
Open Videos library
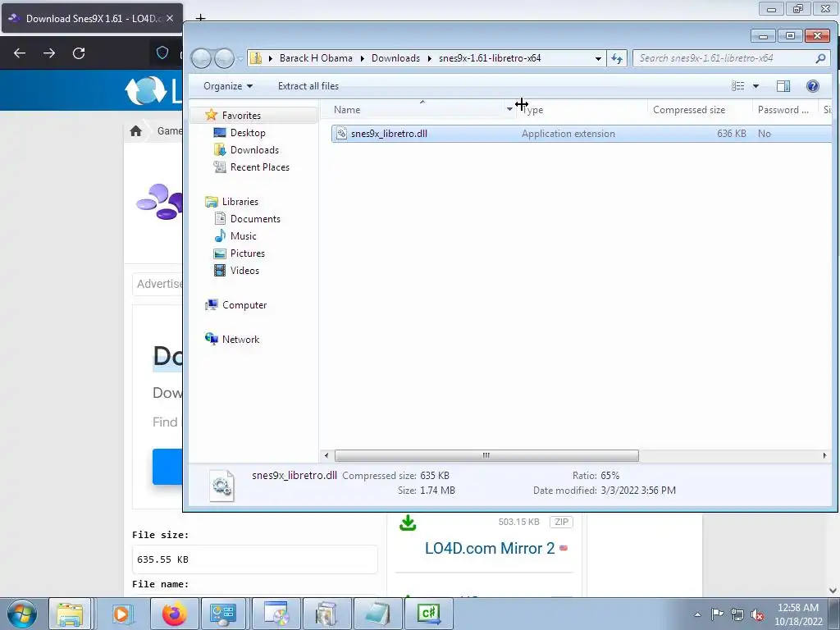coord(244,271)
